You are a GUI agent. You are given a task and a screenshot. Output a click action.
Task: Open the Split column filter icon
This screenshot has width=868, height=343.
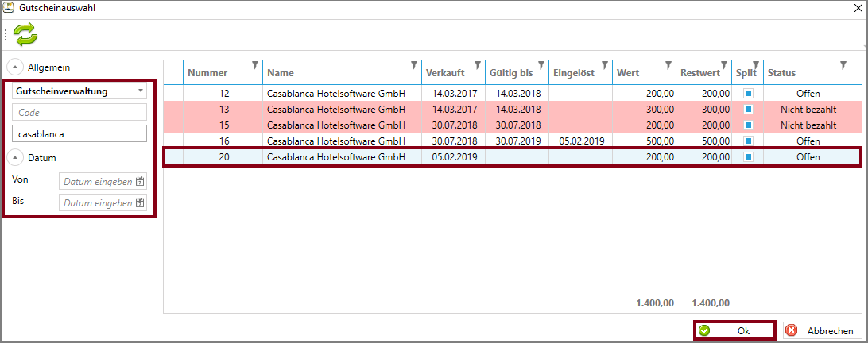pyautogui.click(x=756, y=65)
